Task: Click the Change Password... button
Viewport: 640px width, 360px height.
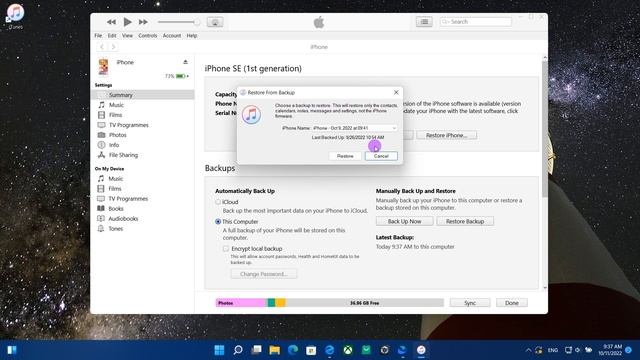Action: (x=264, y=274)
